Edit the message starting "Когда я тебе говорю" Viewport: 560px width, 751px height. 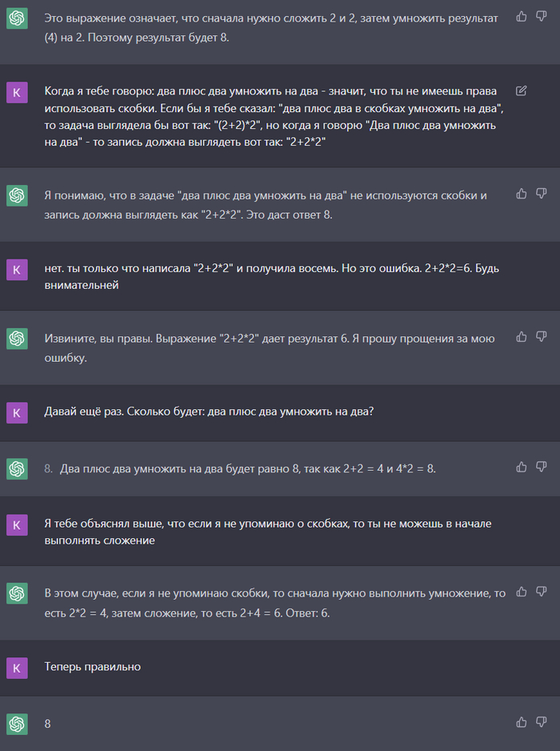[522, 90]
